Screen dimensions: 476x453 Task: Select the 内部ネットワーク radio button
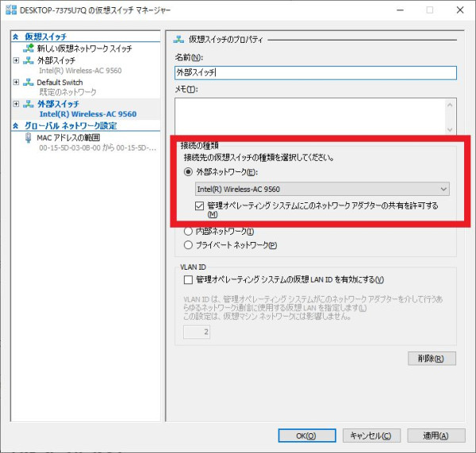[188, 232]
